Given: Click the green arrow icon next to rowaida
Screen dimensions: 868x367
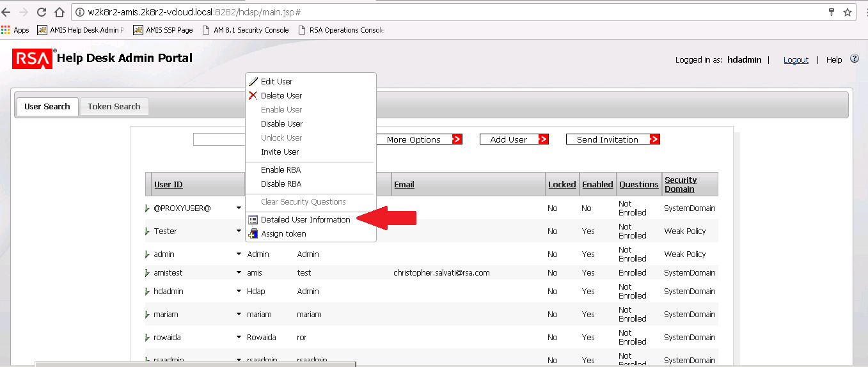Looking at the screenshot, I should click(148, 338).
